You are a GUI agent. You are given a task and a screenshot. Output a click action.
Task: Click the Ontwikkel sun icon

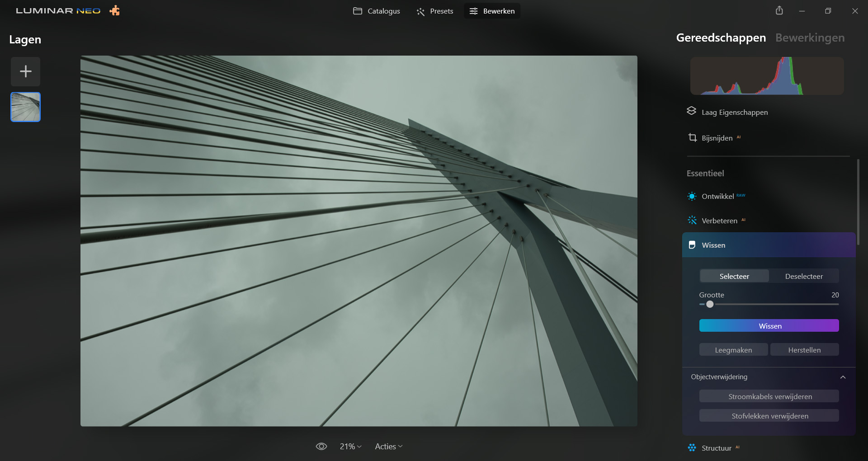(692, 196)
